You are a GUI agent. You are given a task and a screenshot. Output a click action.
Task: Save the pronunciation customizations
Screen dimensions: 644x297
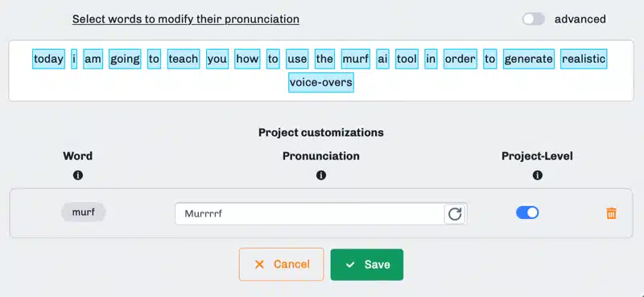(x=367, y=265)
